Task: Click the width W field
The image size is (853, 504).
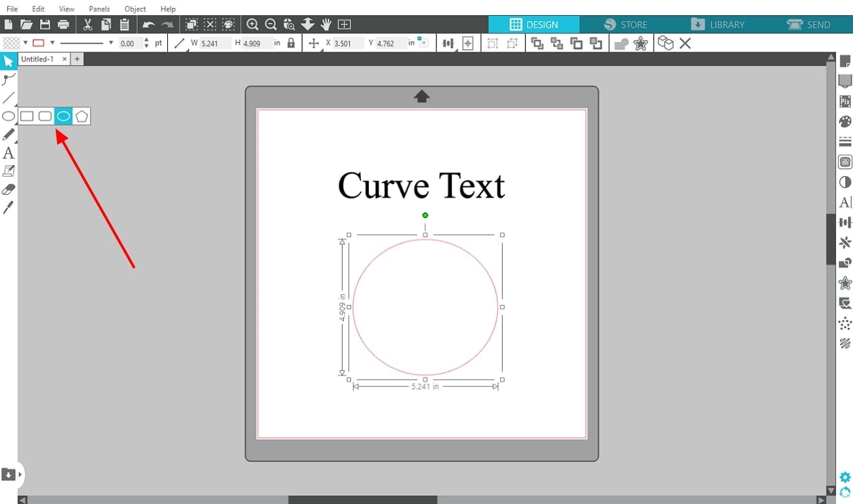Action: [x=215, y=43]
